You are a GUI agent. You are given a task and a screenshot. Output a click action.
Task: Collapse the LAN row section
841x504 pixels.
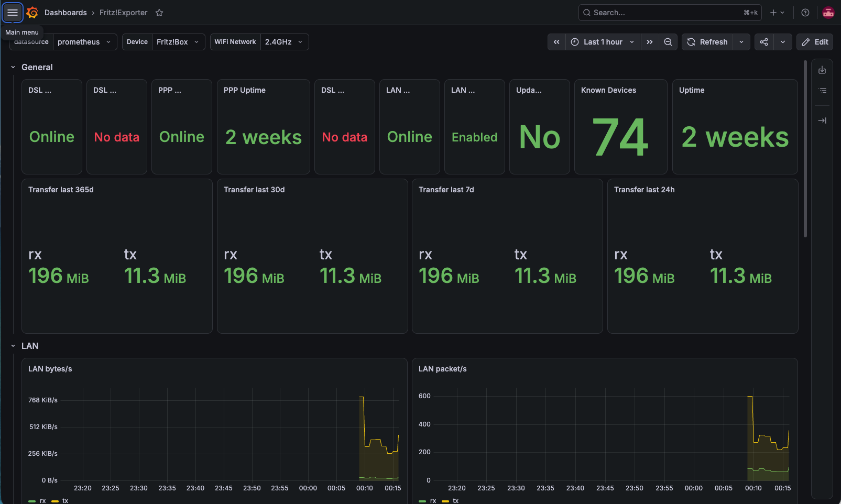pyautogui.click(x=13, y=346)
